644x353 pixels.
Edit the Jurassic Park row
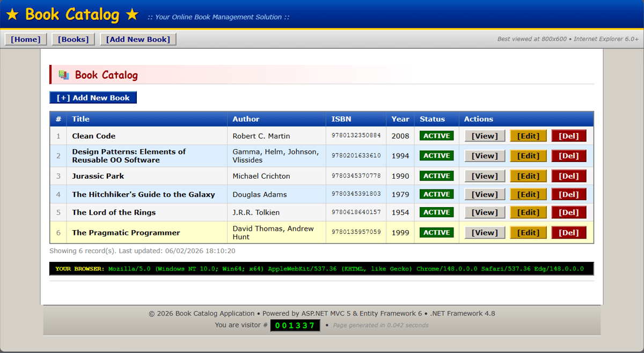coord(528,176)
